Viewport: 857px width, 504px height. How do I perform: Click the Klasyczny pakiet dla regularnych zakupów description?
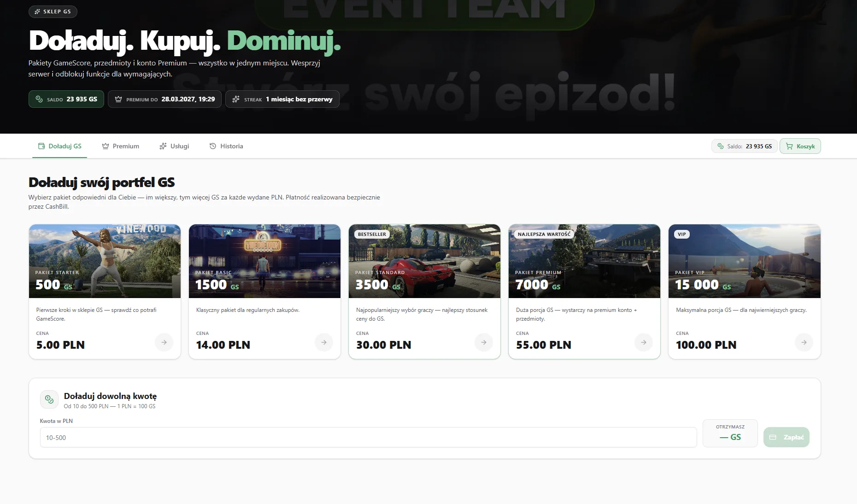[248, 310]
